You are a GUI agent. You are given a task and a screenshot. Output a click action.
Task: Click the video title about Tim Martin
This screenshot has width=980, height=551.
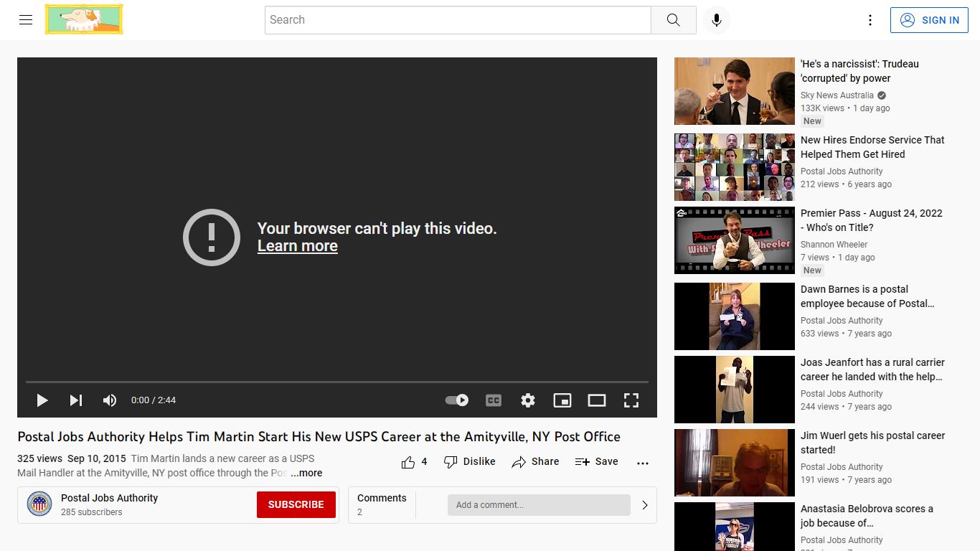(x=319, y=437)
